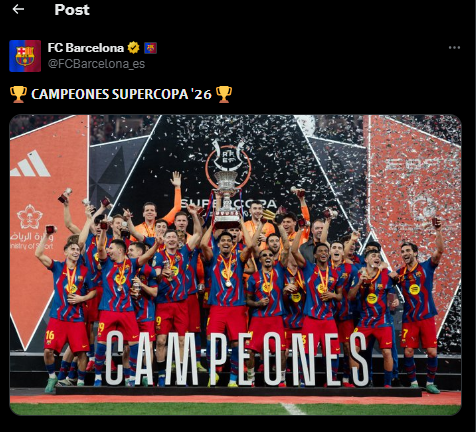Go back using the left arrow
476x432 pixels.
tap(18, 9)
